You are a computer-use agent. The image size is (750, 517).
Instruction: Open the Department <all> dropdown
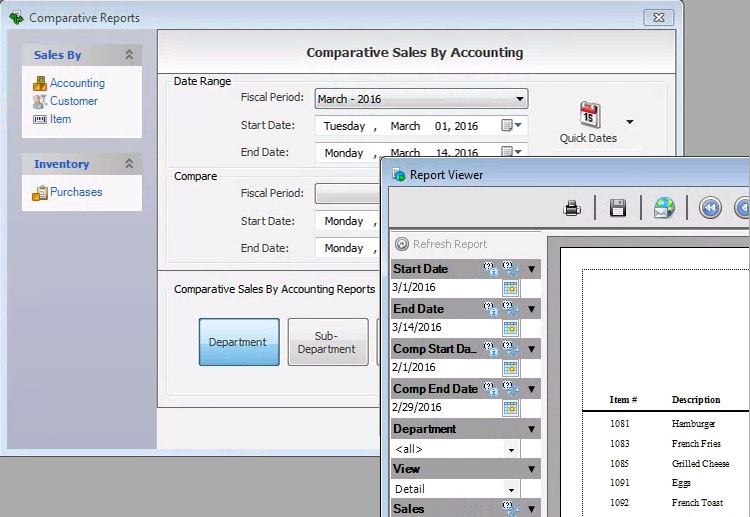click(x=511, y=450)
